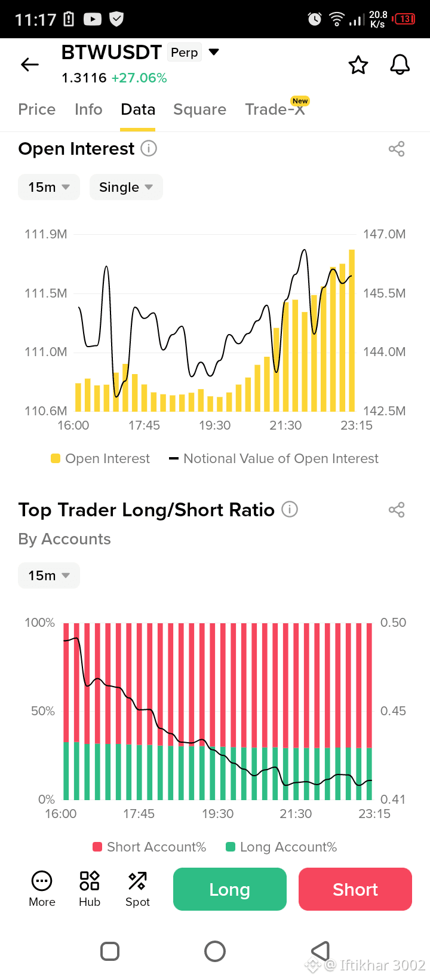Show Long/Short Ratio info tooltip
The image size is (430, 980).
290,509
